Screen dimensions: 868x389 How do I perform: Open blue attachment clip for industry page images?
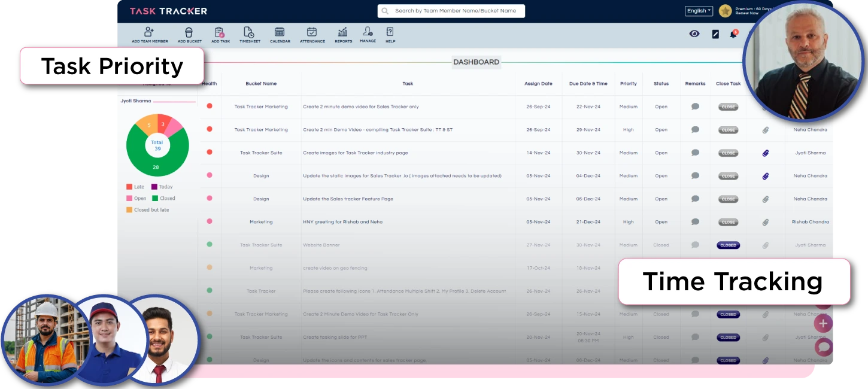(x=765, y=153)
